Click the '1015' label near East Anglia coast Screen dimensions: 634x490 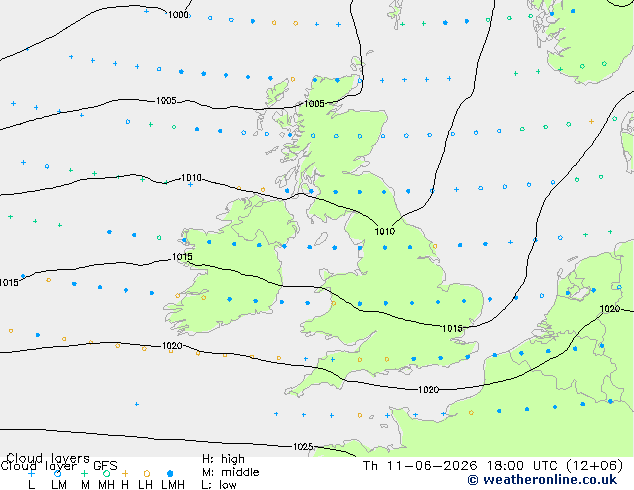[452, 328]
